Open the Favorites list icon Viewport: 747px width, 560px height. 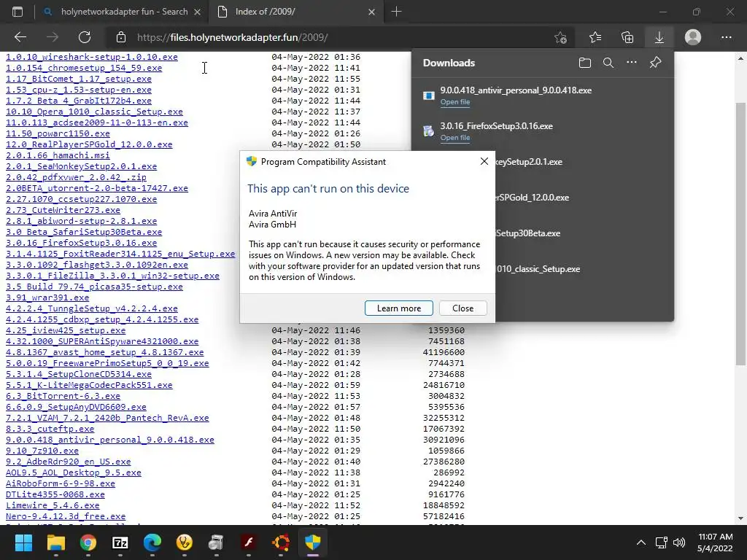595,37
